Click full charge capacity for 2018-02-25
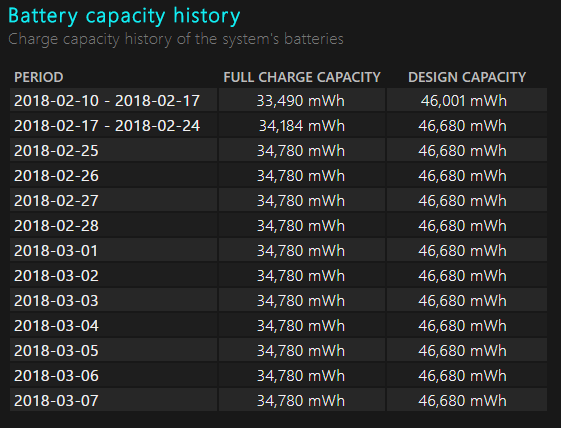561x428 pixels. point(302,150)
